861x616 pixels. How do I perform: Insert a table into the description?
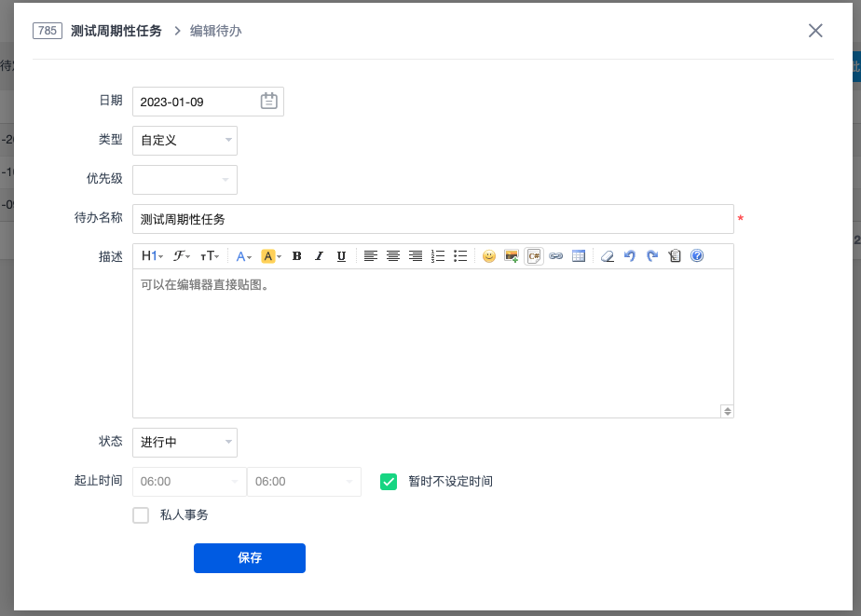(579, 256)
